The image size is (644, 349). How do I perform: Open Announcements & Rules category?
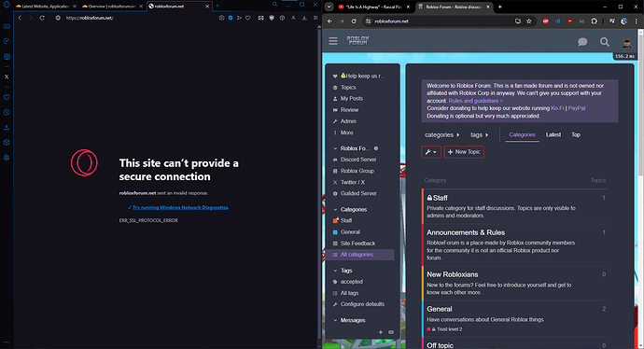tap(466, 232)
